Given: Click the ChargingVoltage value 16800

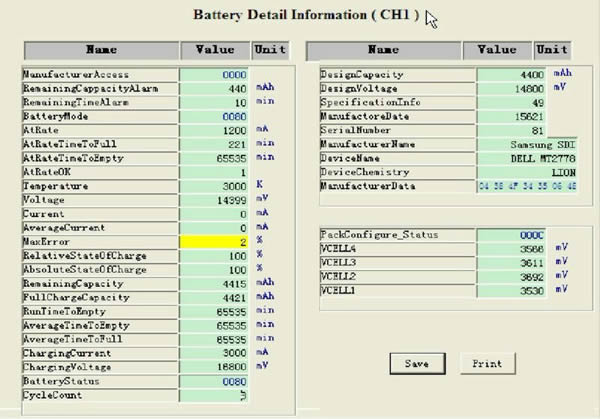Looking at the screenshot, I should pyautogui.click(x=214, y=367).
